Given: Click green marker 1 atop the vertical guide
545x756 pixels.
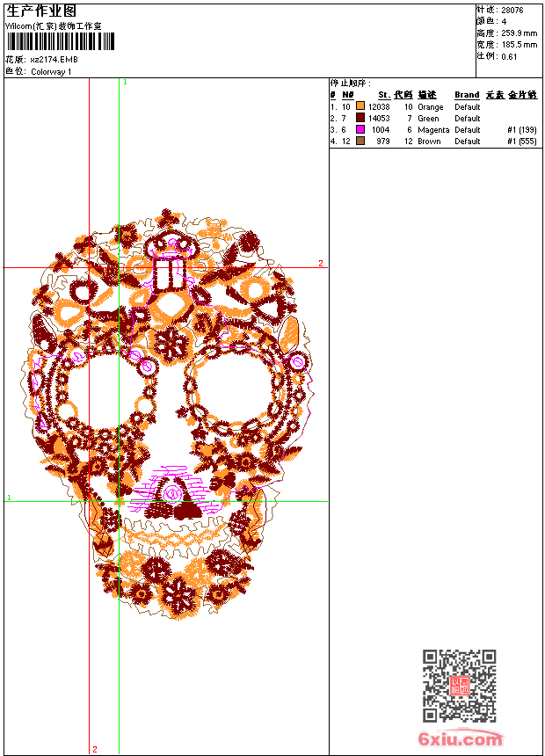Looking at the screenshot, I should [x=125, y=82].
